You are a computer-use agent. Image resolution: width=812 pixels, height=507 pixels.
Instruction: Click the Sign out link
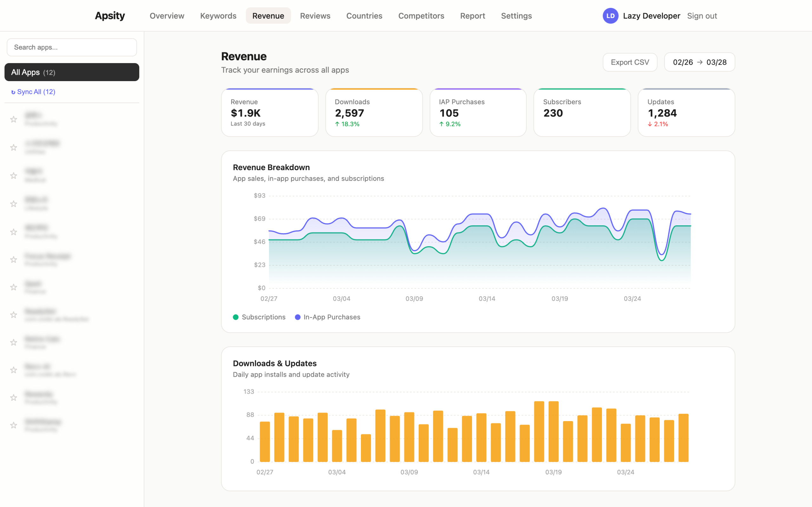pos(702,16)
